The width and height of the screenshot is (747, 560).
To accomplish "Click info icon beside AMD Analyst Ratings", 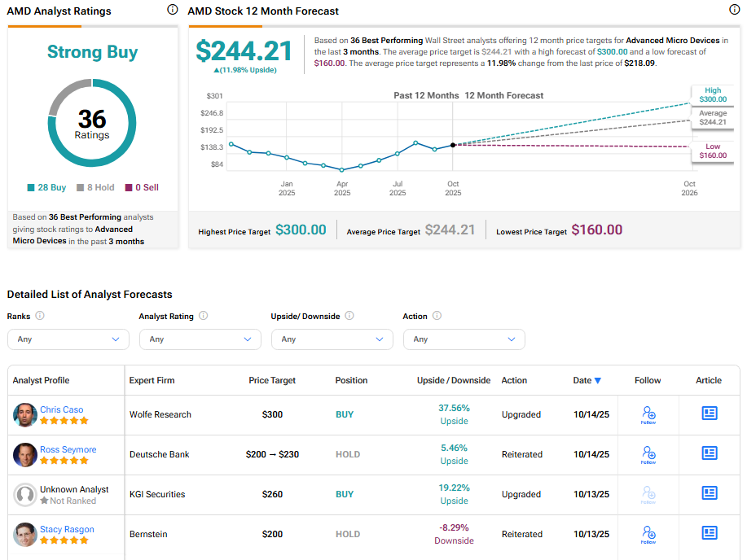I will point(172,10).
